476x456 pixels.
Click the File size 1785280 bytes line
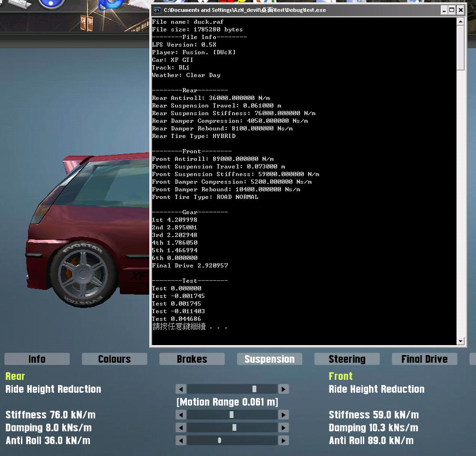(x=197, y=30)
